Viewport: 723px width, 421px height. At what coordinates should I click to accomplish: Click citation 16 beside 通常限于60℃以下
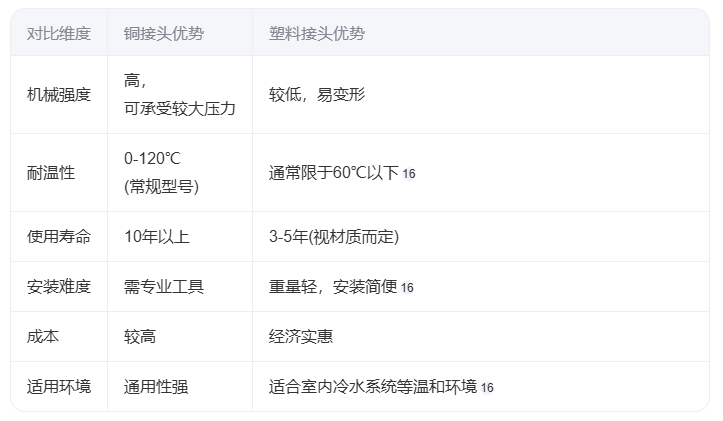(408, 174)
